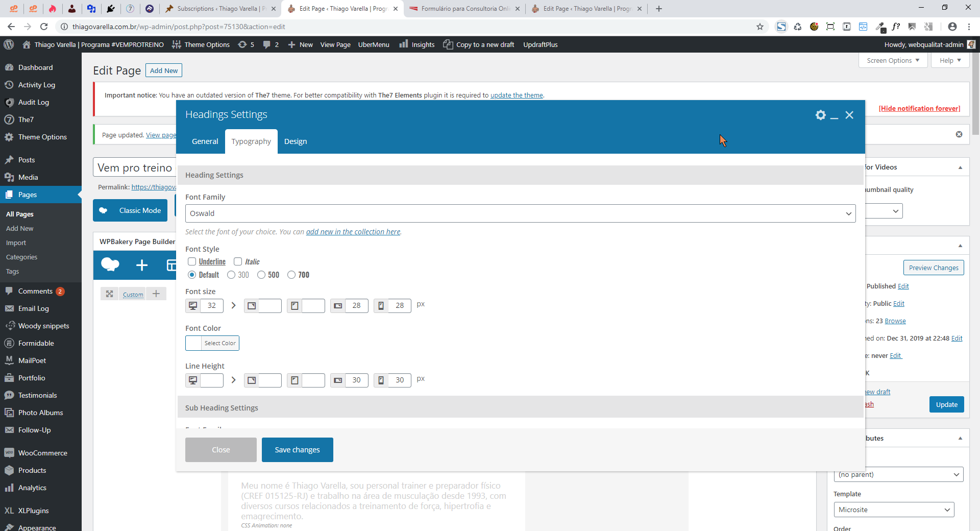Click the Update button
The height and width of the screenshot is (531, 980).
[947, 404]
